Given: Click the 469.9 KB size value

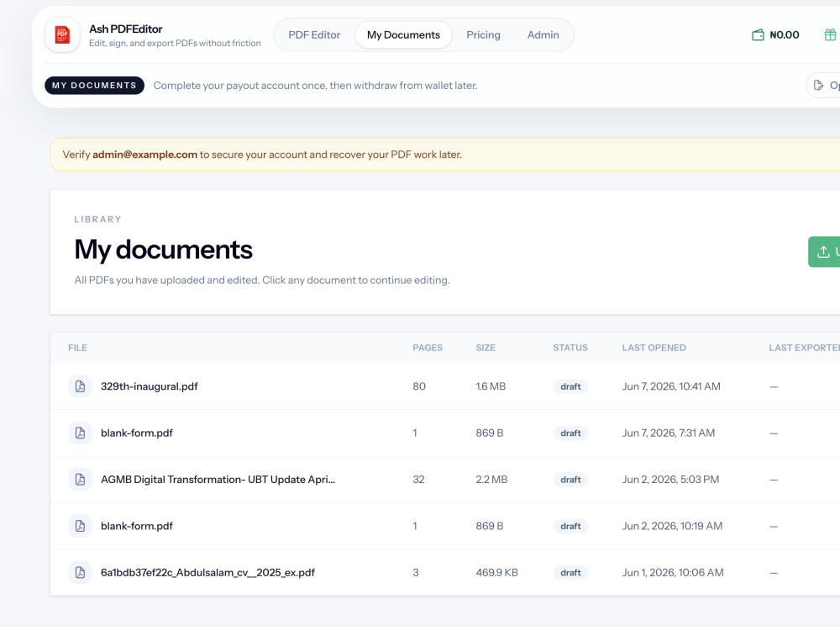Looking at the screenshot, I should [496, 573].
